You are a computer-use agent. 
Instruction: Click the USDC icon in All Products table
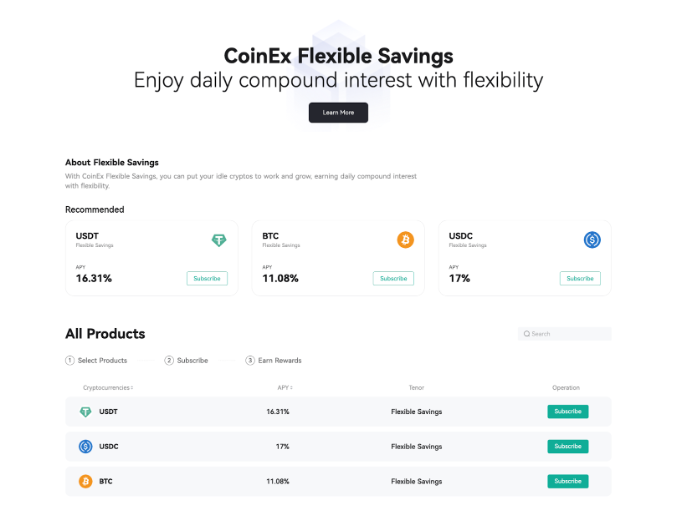coord(86,446)
